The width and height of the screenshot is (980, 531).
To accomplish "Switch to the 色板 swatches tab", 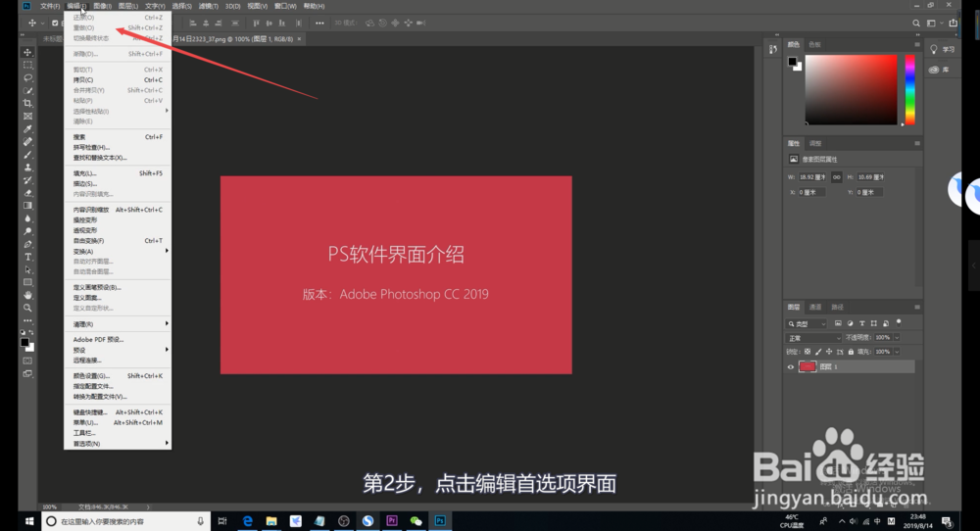I will [814, 44].
